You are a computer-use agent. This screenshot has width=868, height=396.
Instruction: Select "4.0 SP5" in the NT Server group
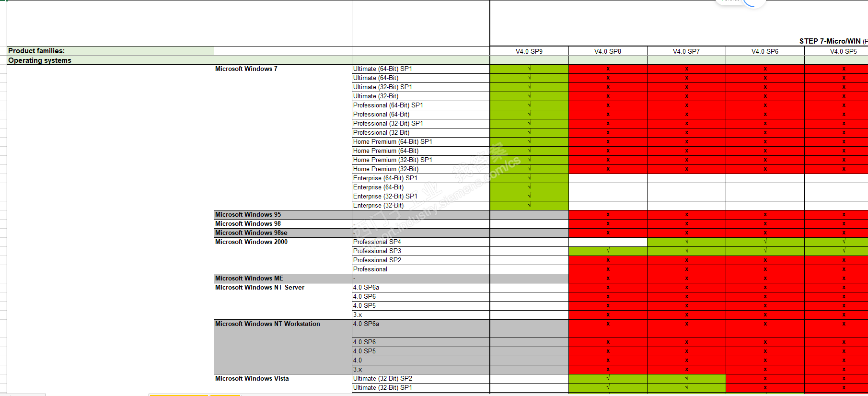[421, 306]
